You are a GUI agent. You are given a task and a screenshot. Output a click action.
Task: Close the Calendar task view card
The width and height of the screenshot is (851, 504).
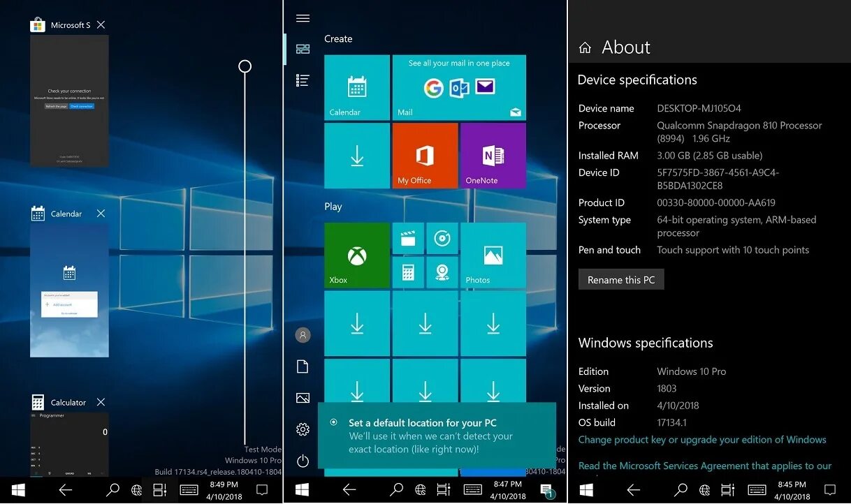101,214
